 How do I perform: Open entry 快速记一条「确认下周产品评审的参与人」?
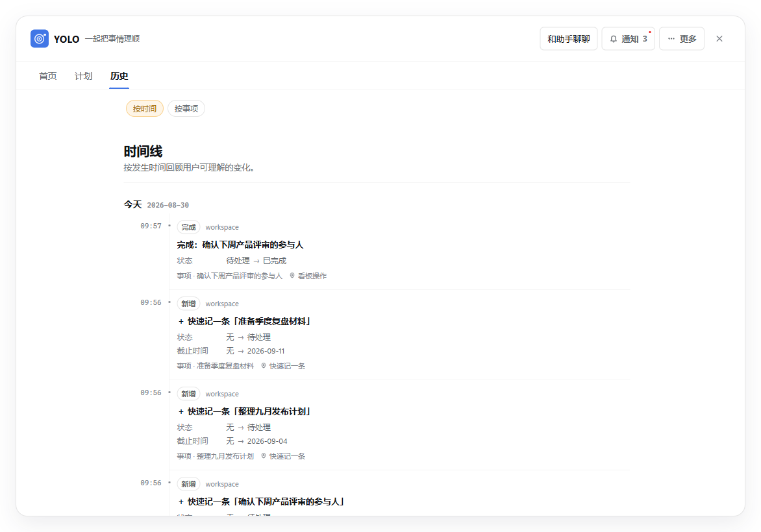pos(262,502)
